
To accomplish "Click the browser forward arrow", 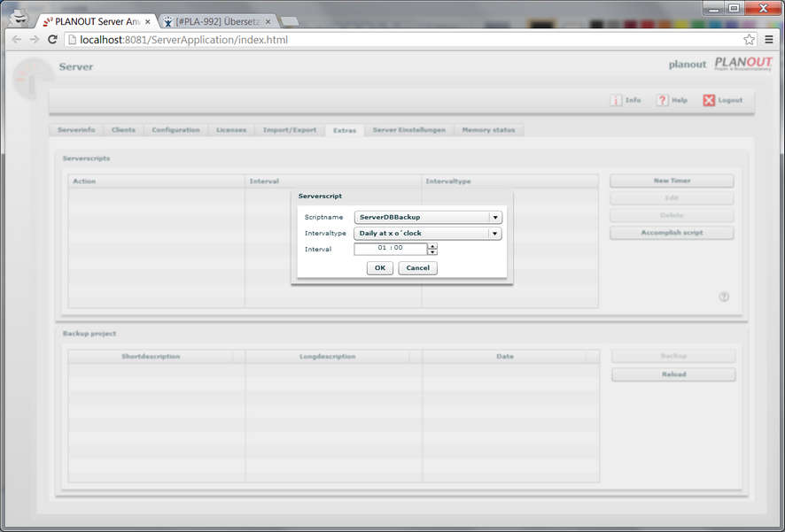I will point(34,40).
